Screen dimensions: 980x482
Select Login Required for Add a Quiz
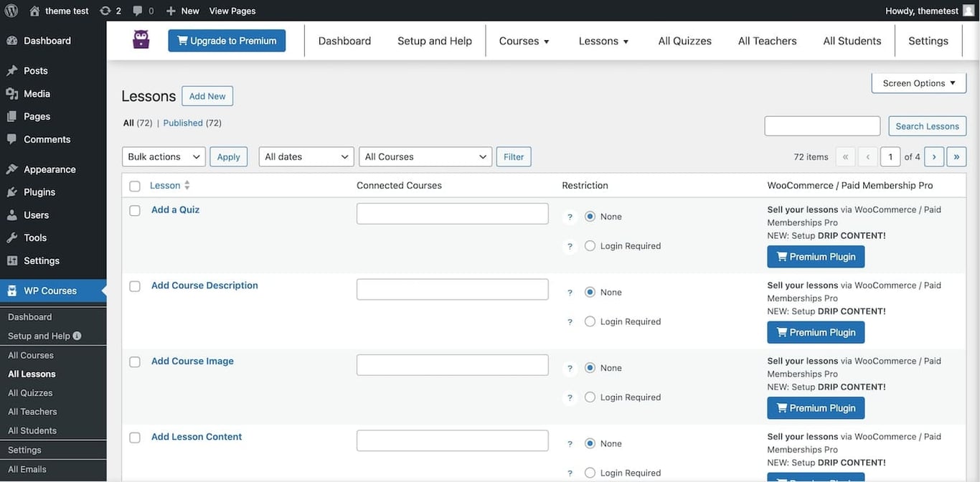[x=590, y=245]
